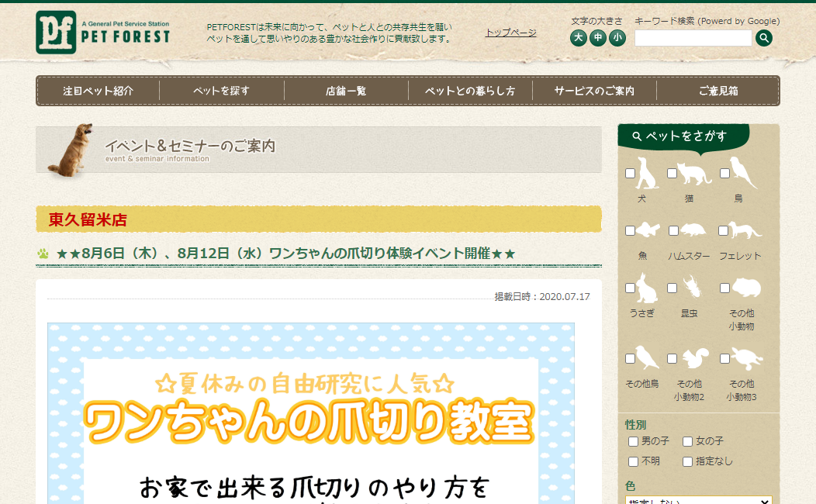Viewport: 816px width, 504px height.
Task: Check the フェレット checkbox
Action: coord(723,230)
